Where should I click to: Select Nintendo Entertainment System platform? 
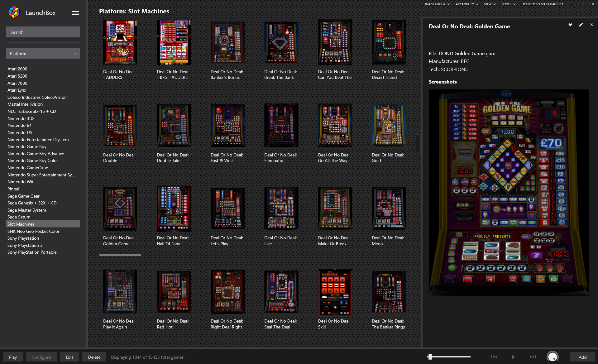(x=38, y=140)
